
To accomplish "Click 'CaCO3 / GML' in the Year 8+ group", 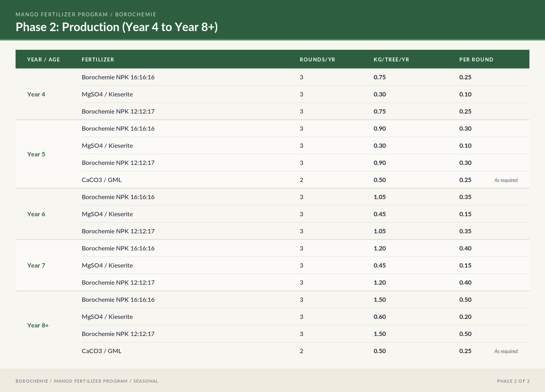I will [x=102, y=351].
